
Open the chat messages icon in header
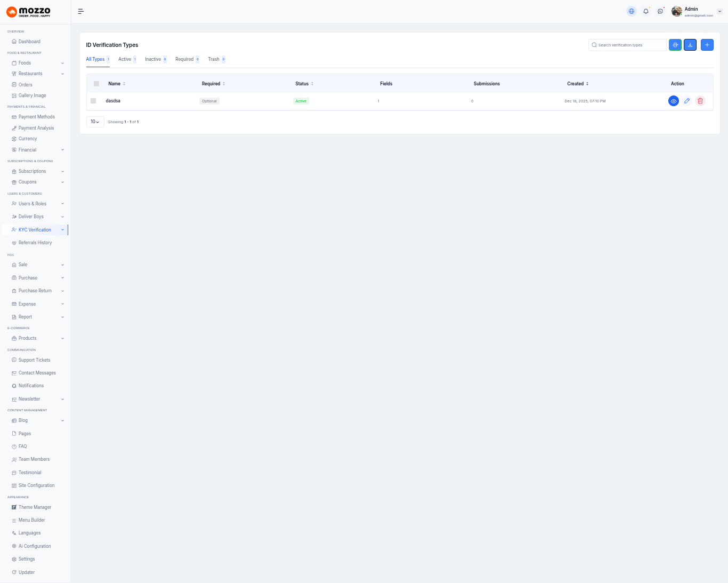(x=660, y=11)
